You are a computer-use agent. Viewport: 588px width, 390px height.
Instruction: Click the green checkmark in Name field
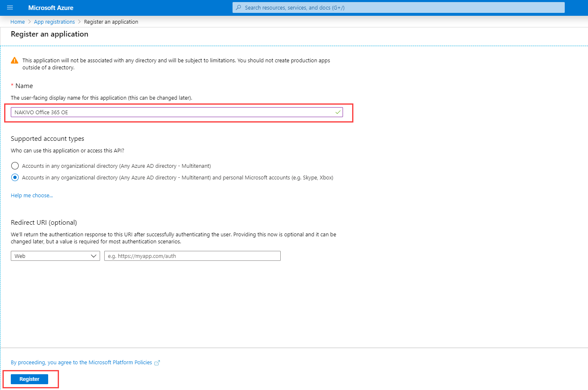pyautogui.click(x=338, y=112)
